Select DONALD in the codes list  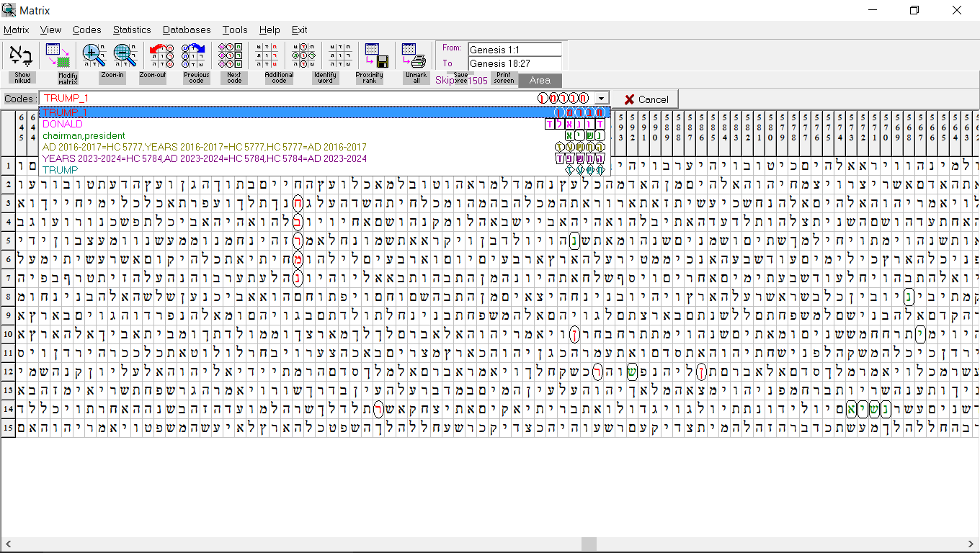pos(324,124)
